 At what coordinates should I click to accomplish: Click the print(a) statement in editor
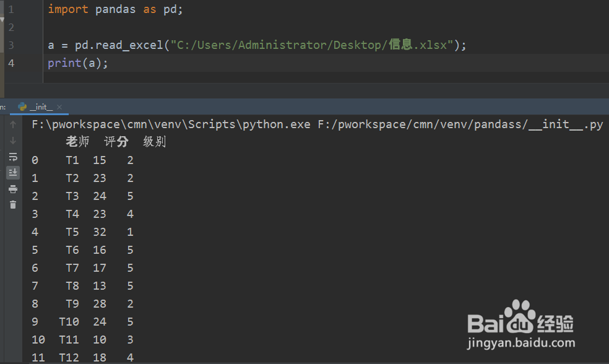pos(77,63)
